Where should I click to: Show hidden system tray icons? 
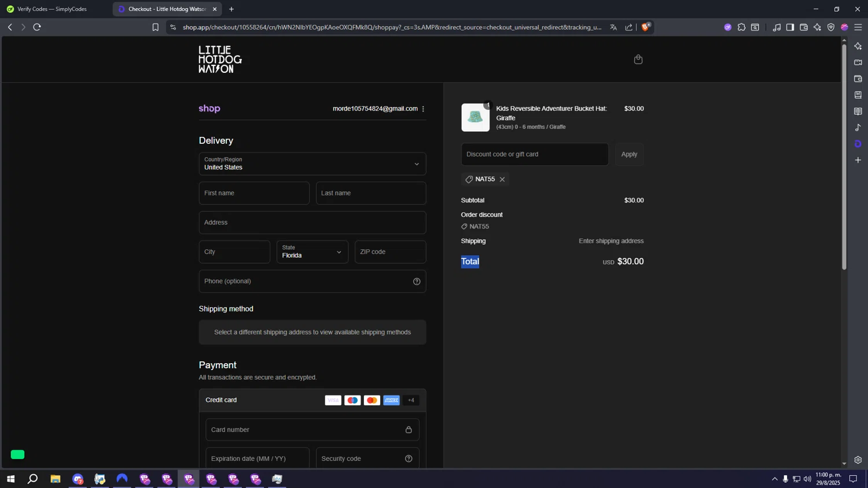point(775,479)
